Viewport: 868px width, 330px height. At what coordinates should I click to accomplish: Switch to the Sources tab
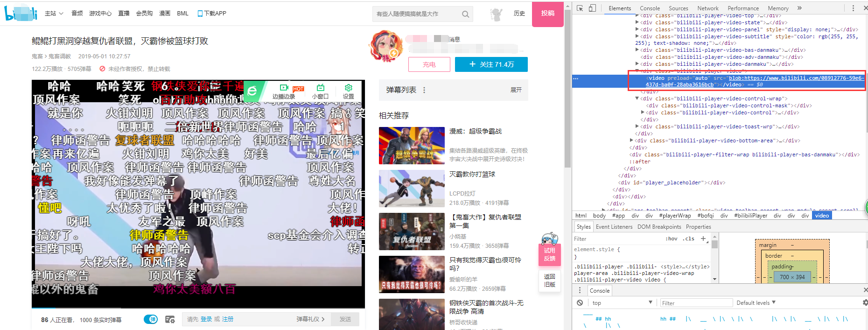point(678,8)
